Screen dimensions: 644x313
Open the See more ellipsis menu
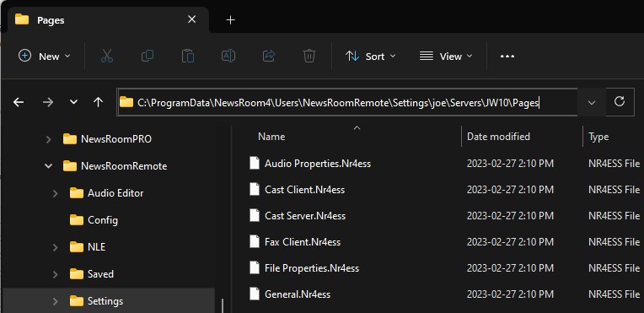(x=507, y=56)
